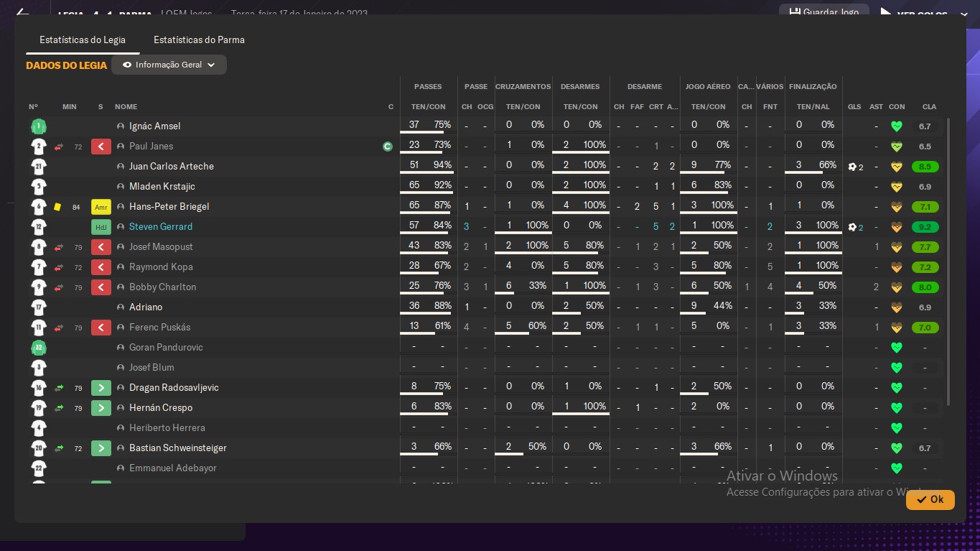The height and width of the screenshot is (551, 980).
Task: Click Bobby Charlton's 8.0 rating badge
Action: [x=925, y=287]
